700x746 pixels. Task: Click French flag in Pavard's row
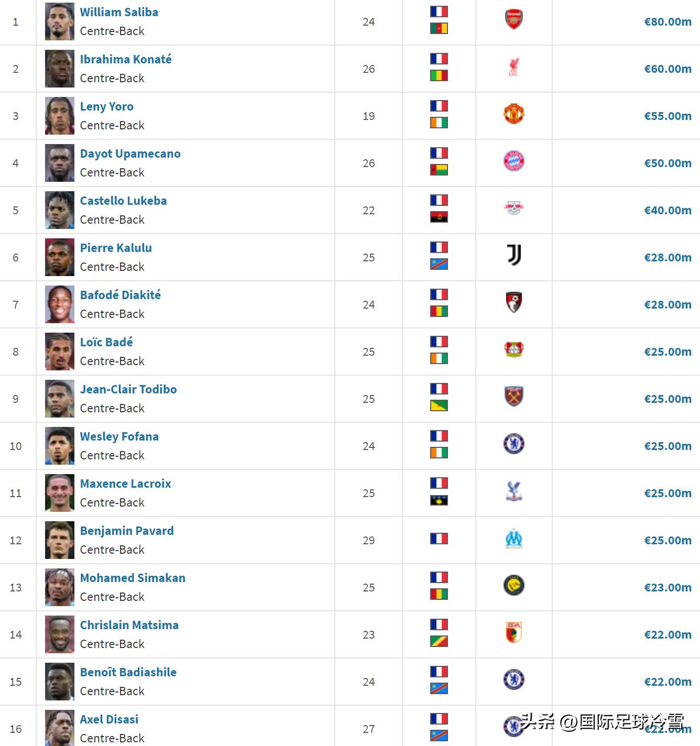(439, 539)
